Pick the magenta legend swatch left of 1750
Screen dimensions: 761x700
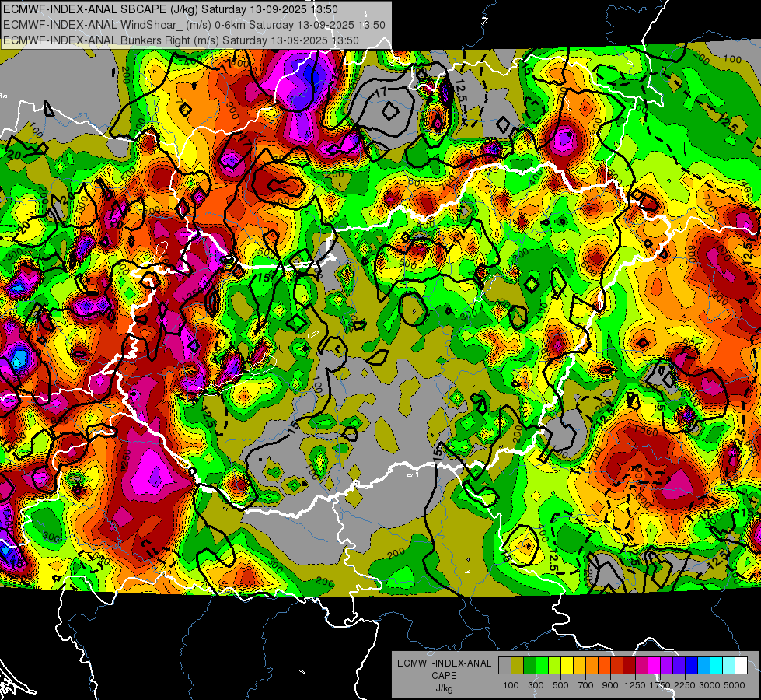click(655, 666)
